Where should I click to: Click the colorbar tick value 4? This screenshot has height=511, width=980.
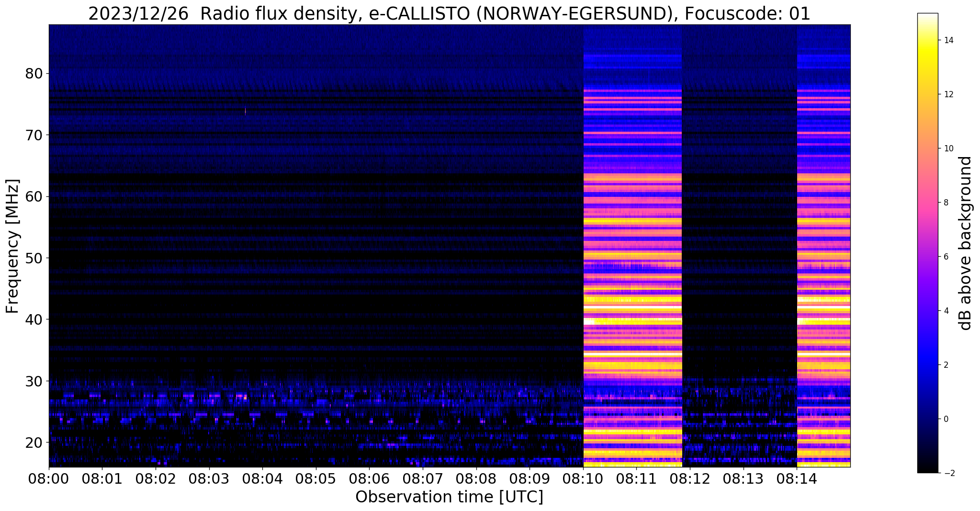(946, 311)
